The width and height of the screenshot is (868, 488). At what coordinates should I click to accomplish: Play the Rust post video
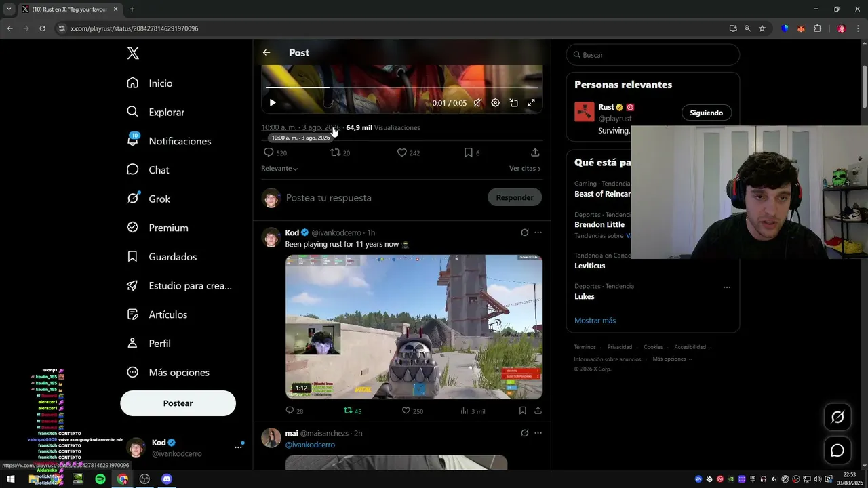(273, 103)
